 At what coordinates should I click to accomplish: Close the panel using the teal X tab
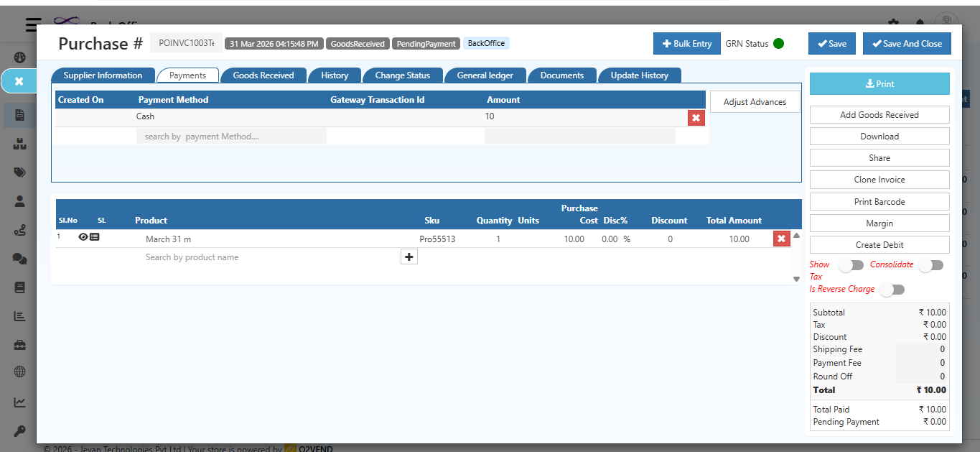coord(19,81)
